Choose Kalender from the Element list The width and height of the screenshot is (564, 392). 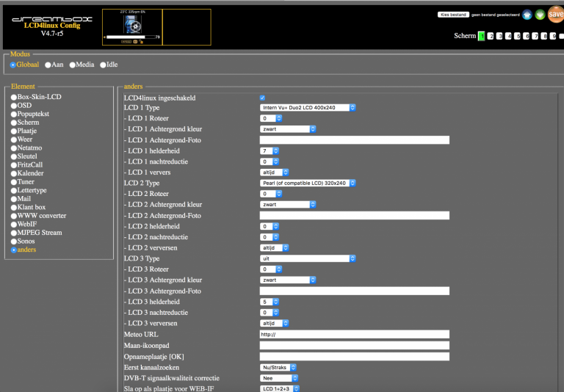click(x=13, y=173)
